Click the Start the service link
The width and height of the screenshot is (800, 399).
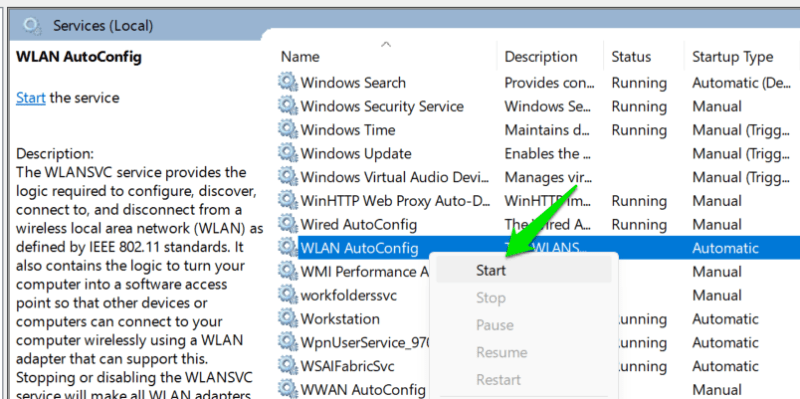pyautogui.click(x=31, y=97)
